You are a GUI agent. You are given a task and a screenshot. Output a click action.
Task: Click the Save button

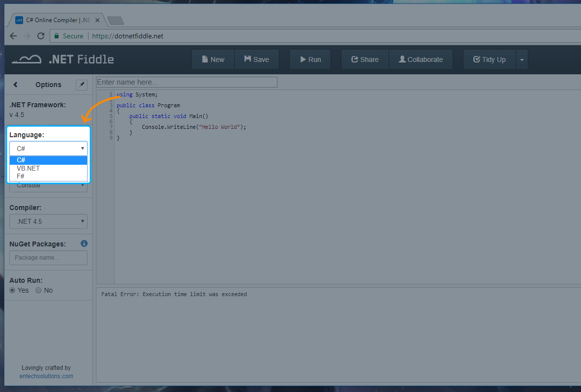pyautogui.click(x=256, y=60)
